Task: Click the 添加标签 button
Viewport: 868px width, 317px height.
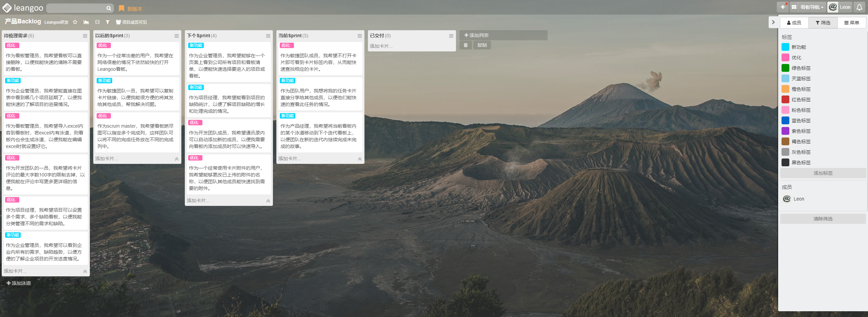Action: (x=823, y=173)
